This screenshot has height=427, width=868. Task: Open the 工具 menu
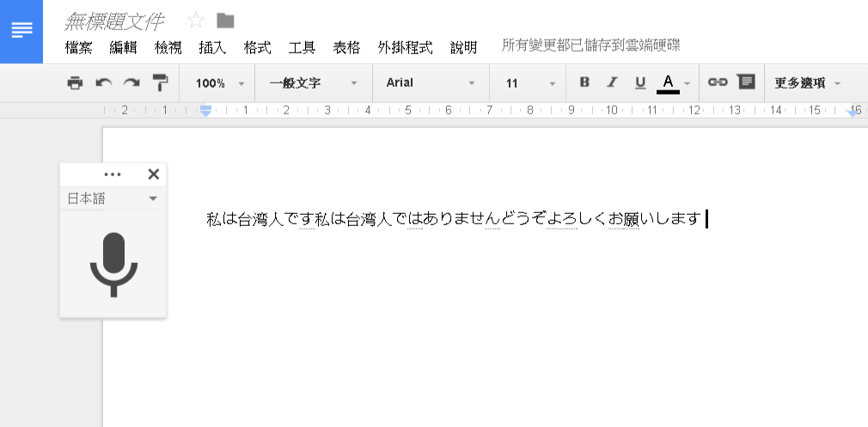303,47
